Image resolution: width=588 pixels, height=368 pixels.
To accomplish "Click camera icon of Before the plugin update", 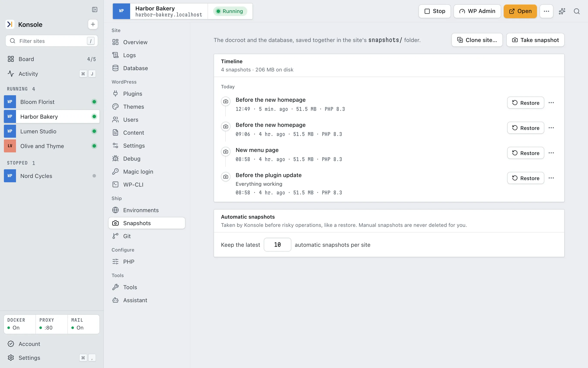I will [x=225, y=177].
